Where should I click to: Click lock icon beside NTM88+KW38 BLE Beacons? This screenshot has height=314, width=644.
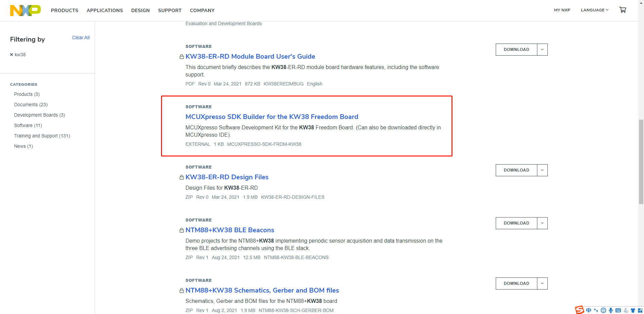tap(181, 230)
